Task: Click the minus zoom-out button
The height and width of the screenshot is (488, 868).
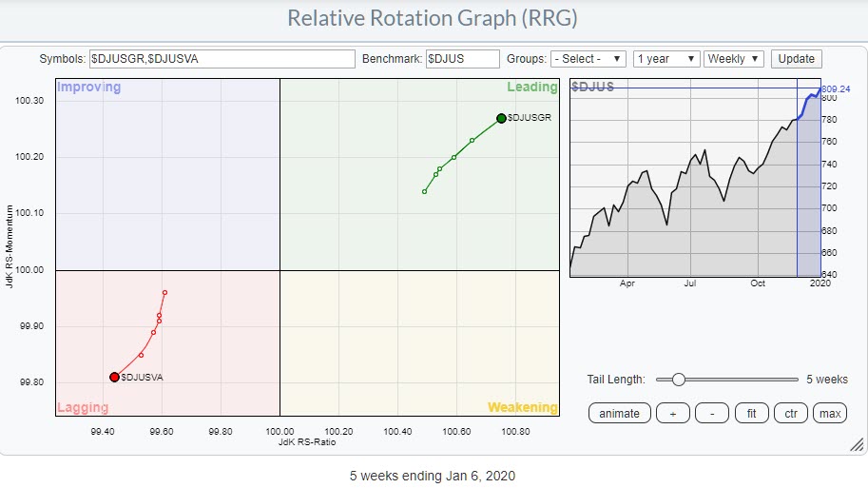Action: [x=712, y=413]
